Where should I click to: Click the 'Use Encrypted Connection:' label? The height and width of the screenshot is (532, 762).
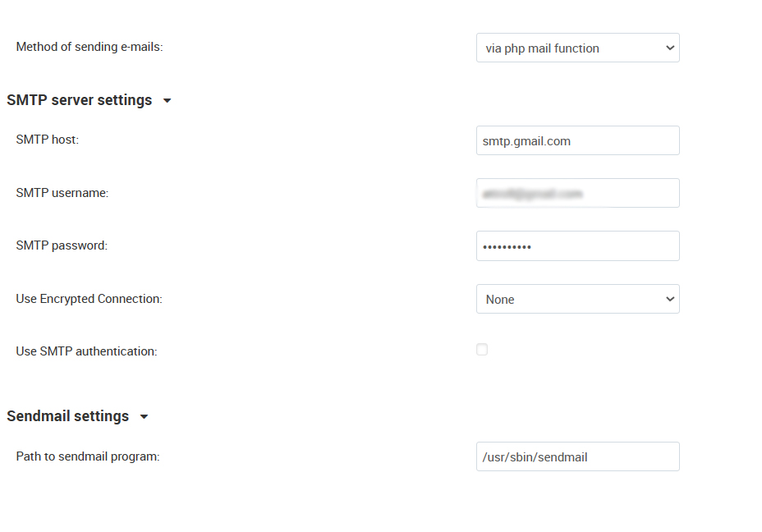coord(89,299)
